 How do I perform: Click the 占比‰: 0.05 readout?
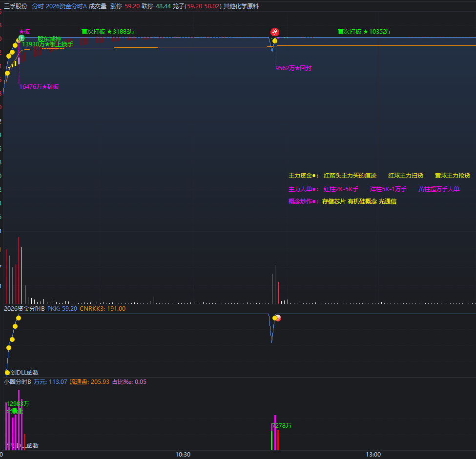coord(129,381)
